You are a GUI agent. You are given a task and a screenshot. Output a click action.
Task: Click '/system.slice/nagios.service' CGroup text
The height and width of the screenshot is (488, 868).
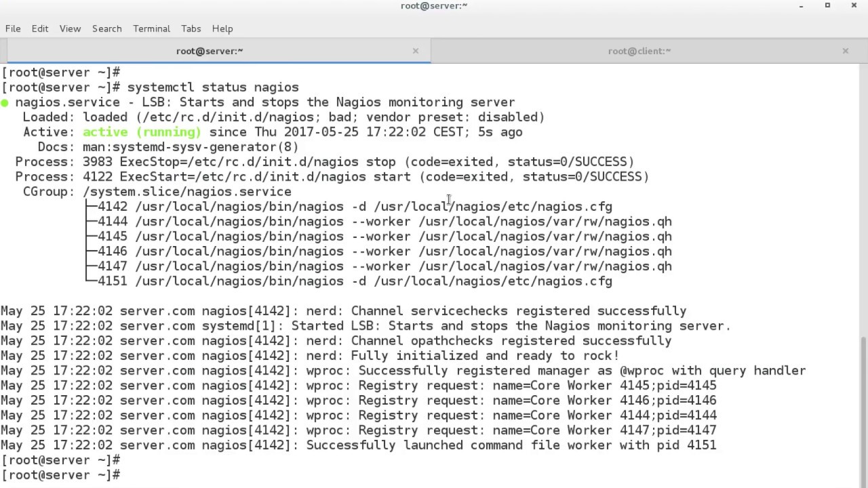click(x=187, y=192)
